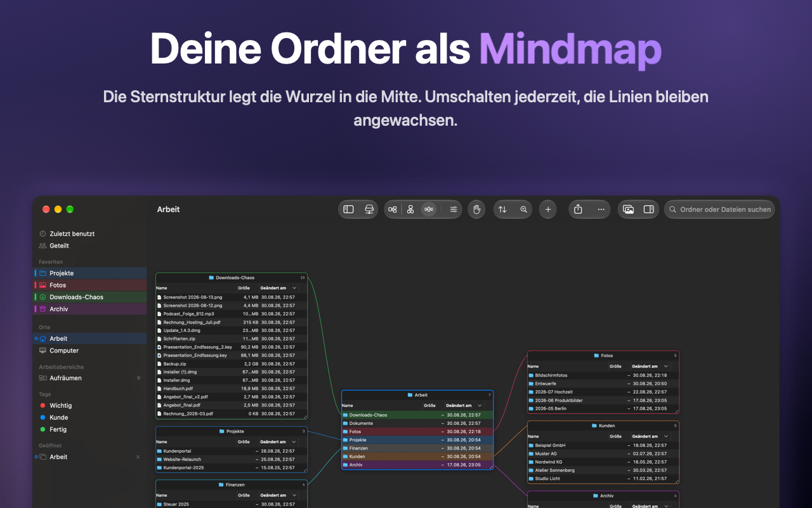Click the sort arrows icon in toolbar
The image size is (812, 508).
coord(502,210)
